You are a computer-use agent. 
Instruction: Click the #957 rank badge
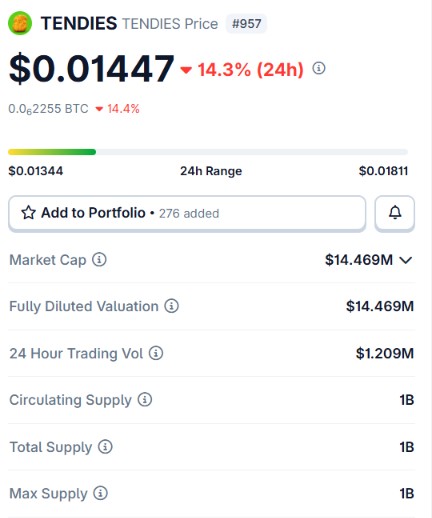click(246, 24)
